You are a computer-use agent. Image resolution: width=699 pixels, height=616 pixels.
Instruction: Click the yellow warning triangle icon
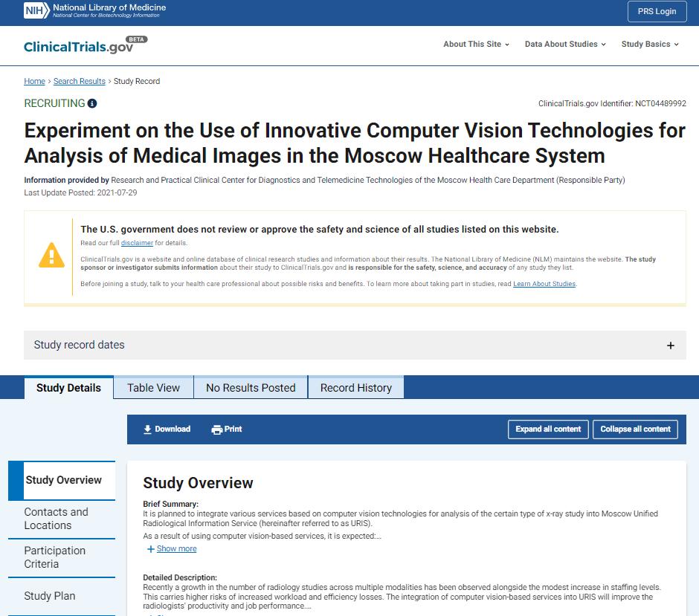click(x=51, y=256)
